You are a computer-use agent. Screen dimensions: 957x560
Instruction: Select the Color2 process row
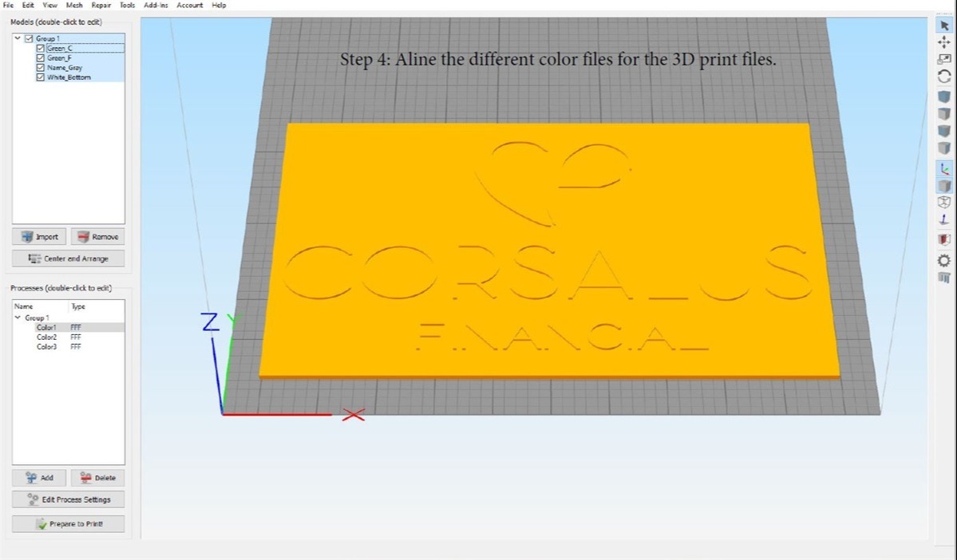tap(47, 337)
